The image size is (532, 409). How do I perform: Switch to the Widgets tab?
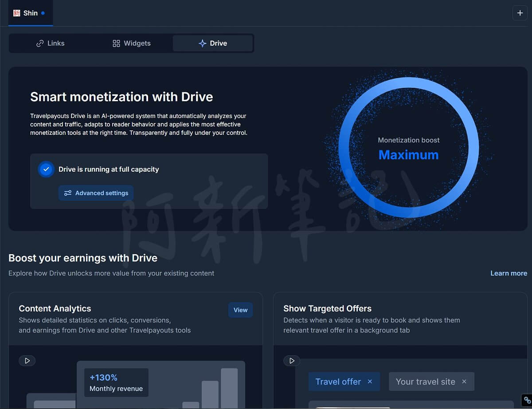pos(132,43)
